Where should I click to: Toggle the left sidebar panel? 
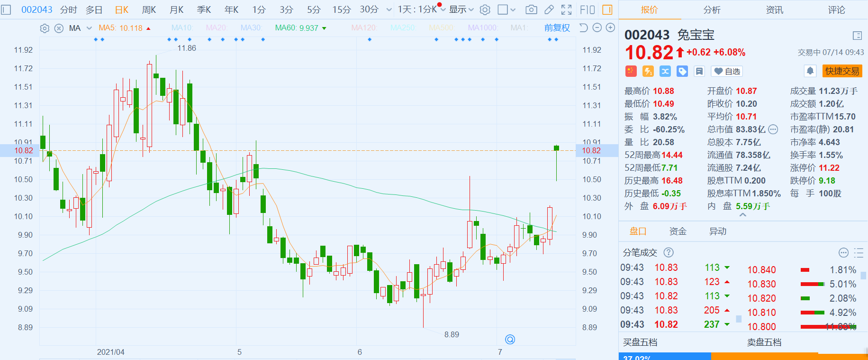(6, 9)
